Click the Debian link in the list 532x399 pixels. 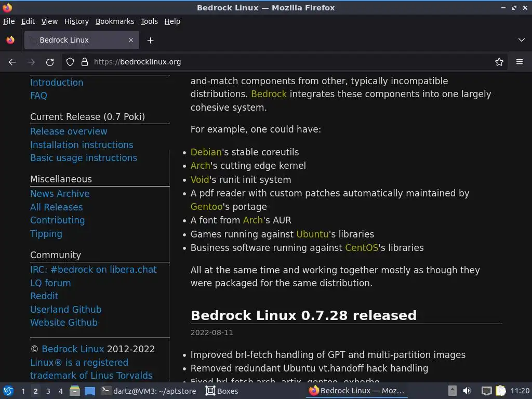(206, 152)
